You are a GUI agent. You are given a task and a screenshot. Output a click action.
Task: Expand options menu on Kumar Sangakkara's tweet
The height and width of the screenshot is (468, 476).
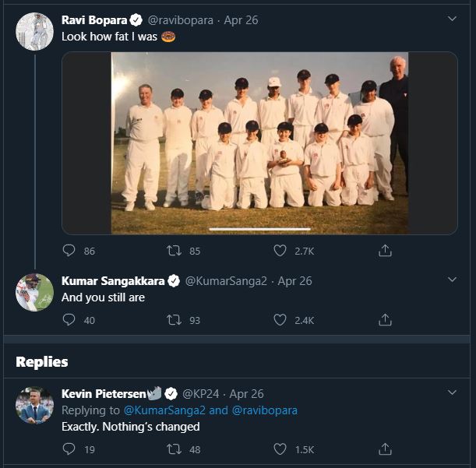click(x=453, y=280)
